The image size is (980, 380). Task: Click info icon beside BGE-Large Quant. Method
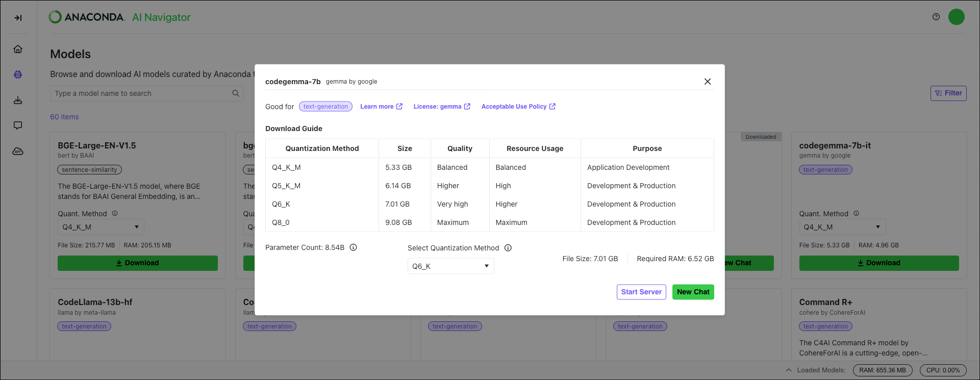pos(115,213)
